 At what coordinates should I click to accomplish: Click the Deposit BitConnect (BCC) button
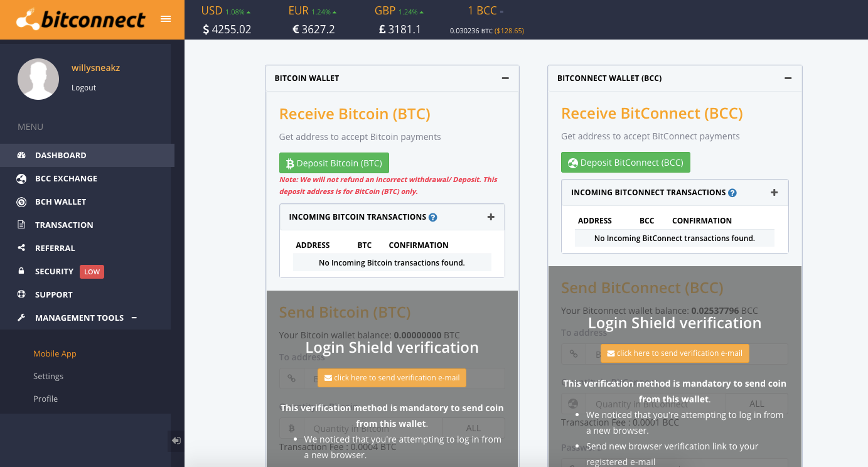click(626, 163)
